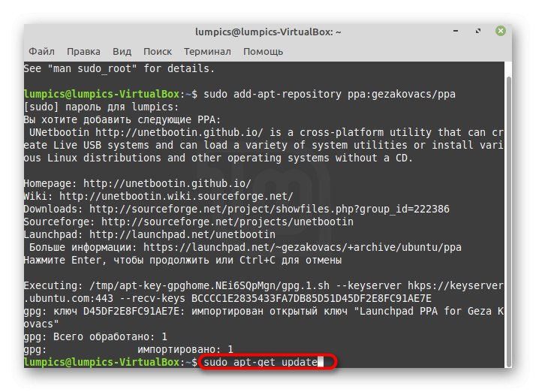Open the Поиск menu
The image size is (536, 392).
coord(157,51)
